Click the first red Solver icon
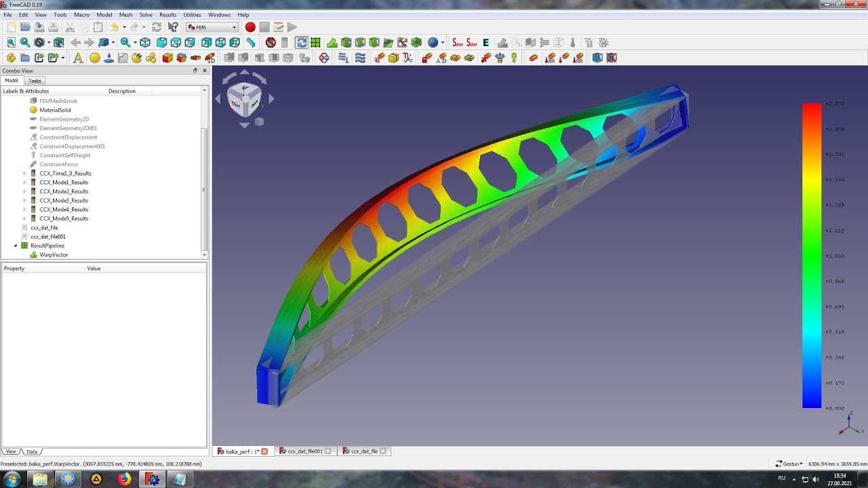The image size is (868, 488). click(x=457, y=42)
